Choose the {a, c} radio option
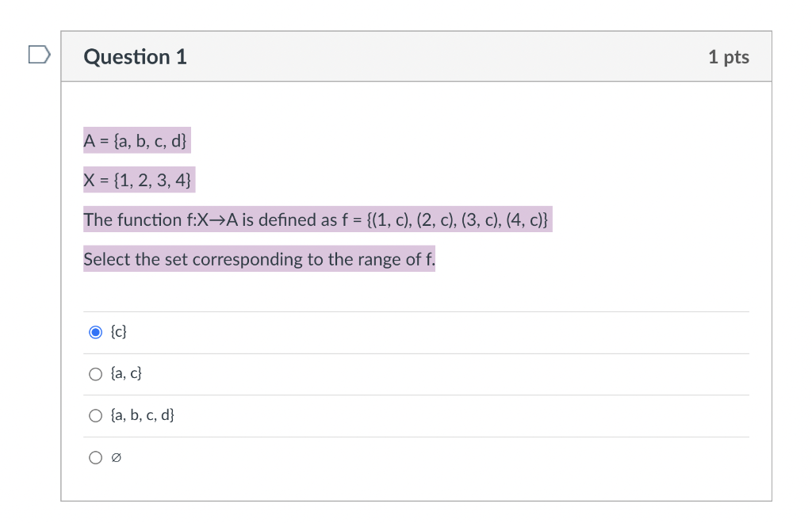Screen dimensions: 812x523 (x=95, y=374)
